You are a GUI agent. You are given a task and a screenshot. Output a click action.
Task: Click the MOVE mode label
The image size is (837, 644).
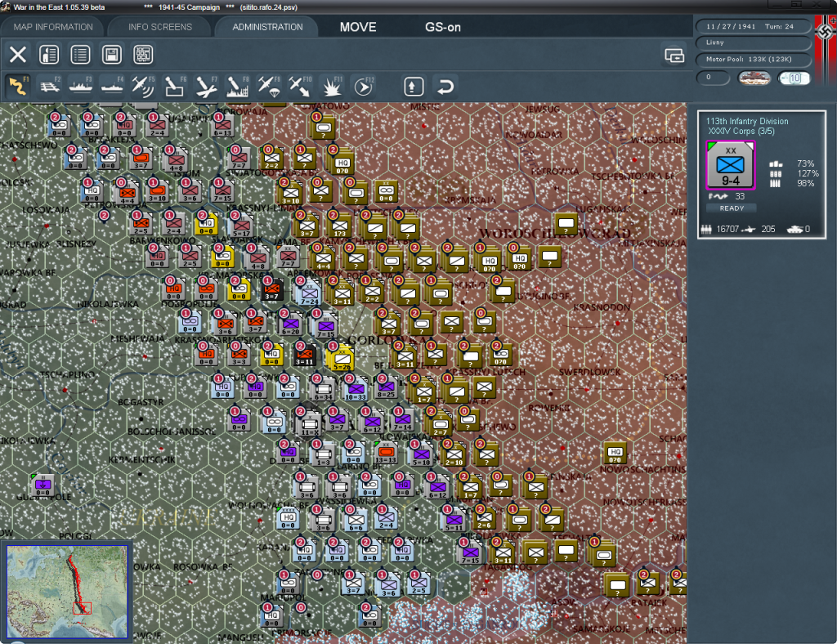tap(358, 27)
